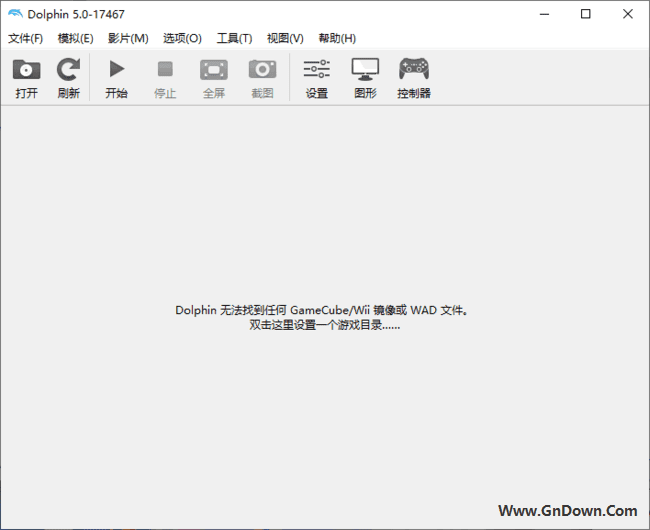The image size is (650, 530).
Task: Open the 模拟(E) menu
Action: point(76,38)
